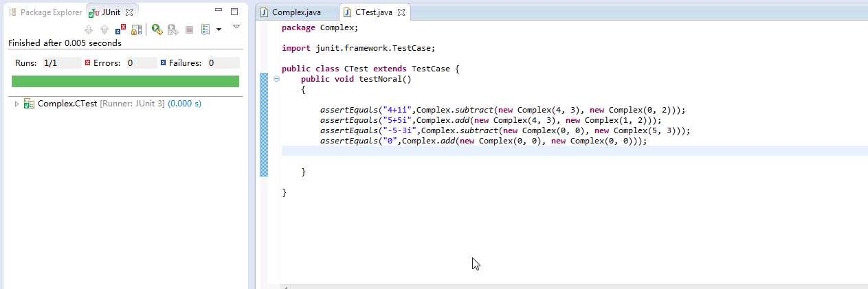The width and height of the screenshot is (868, 289).
Task: Click the Previous Failed Test arrow icon
Action: click(x=104, y=30)
